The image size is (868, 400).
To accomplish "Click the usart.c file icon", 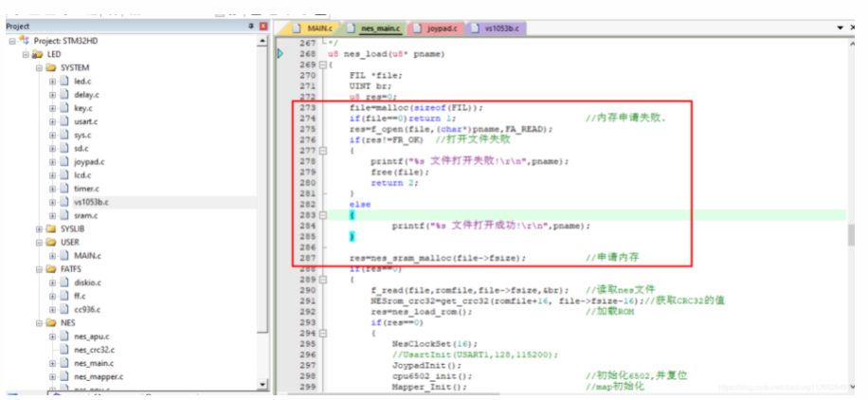I will (64, 121).
